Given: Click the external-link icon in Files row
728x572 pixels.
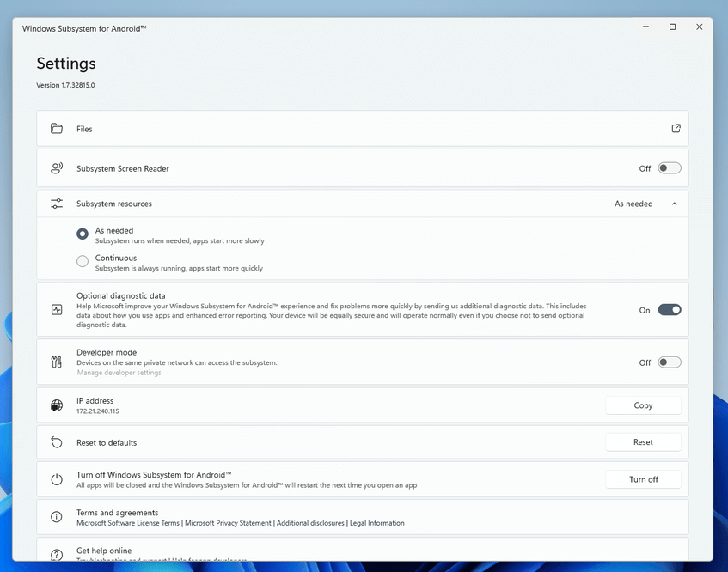Looking at the screenshot, I should pos(676,129).
